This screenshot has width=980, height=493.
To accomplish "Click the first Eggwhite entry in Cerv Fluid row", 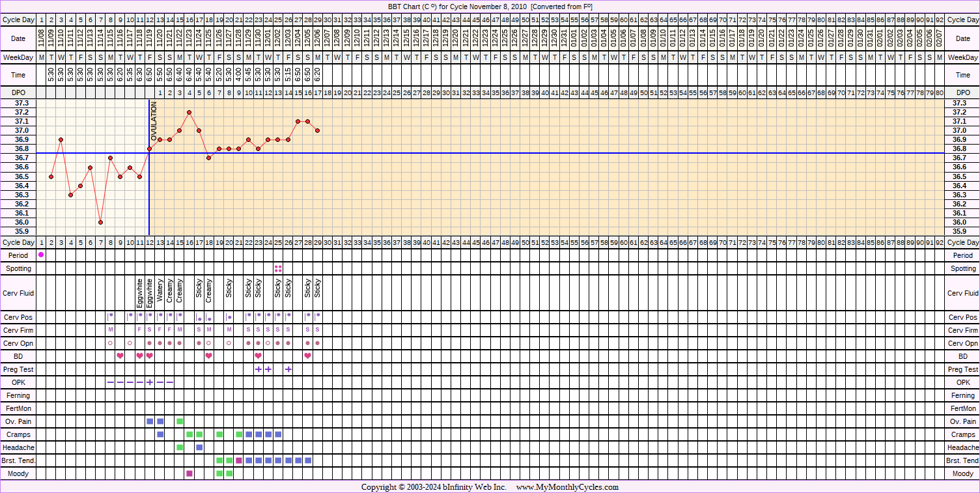I will 140,293.
